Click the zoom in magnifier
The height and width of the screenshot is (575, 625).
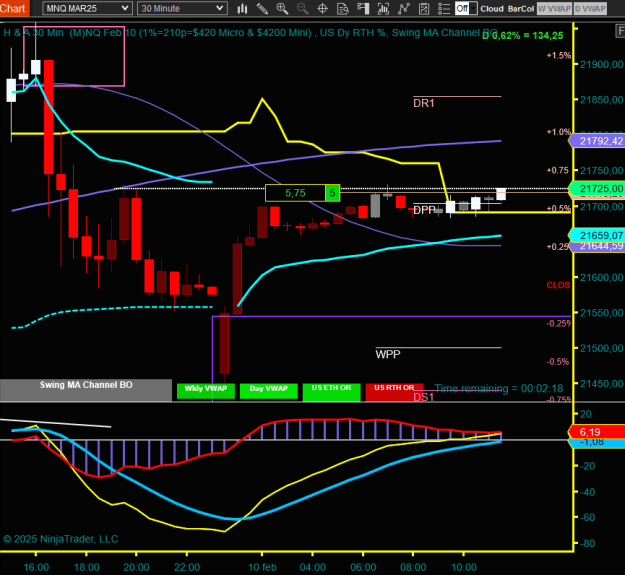coord(282,8)
